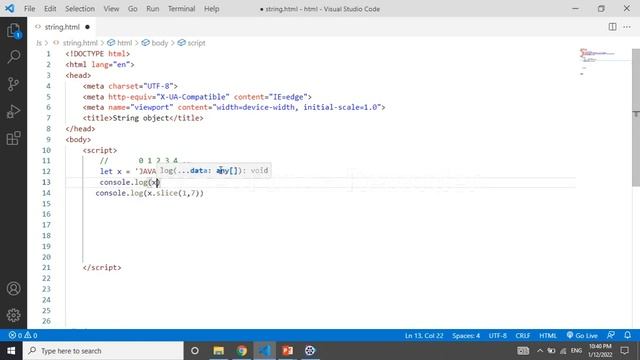Open the Help menu
Image resolution: width=640 pixels, height=360 pixels.
pos(211,9)
